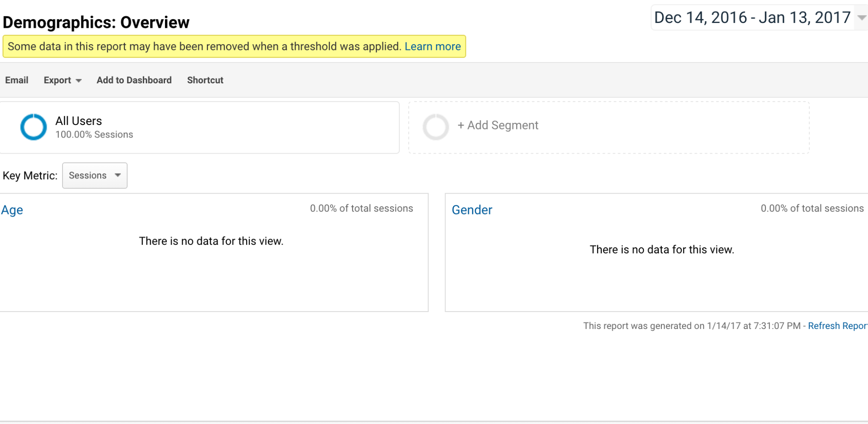The image size is (868, 424).
Task: Click the 100.00% Sessions segment subtitle
Action: point(94,135)
